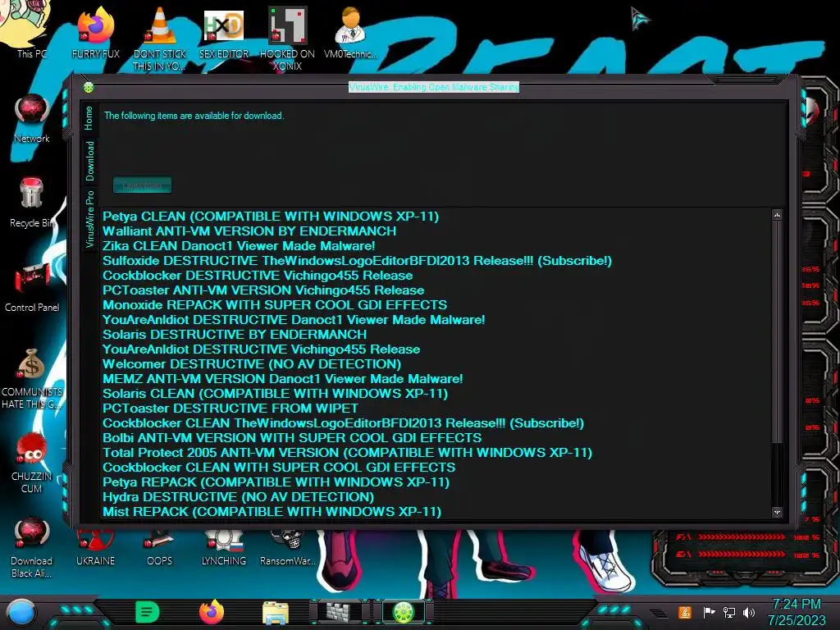Open the Recycle Bin
The image size is (840, 630).
click(x=32, y=203)
